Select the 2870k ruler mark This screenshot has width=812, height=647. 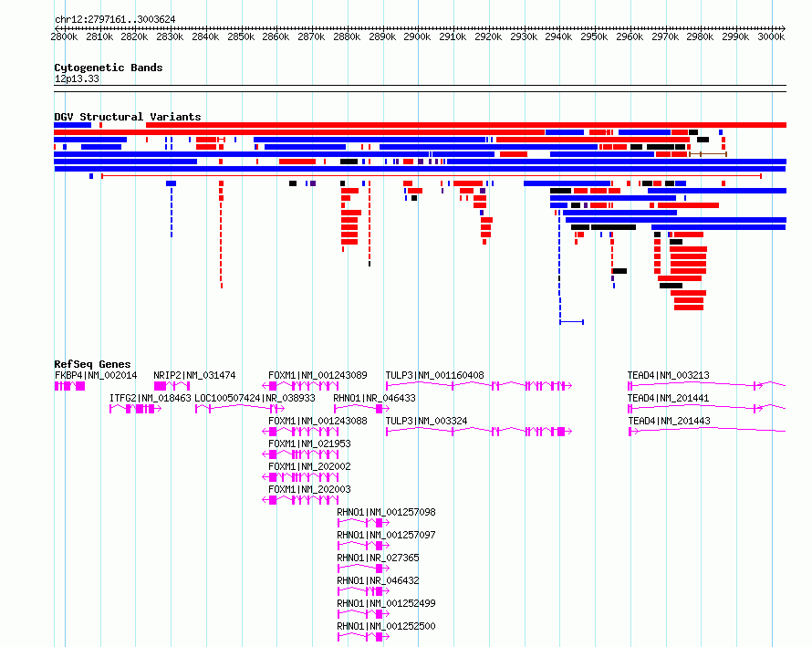pyautogui.click(x=311, y=37)
